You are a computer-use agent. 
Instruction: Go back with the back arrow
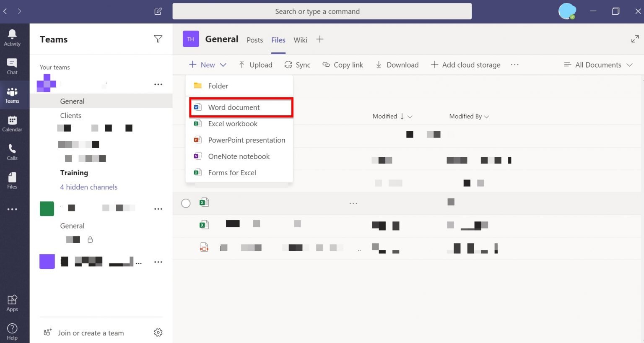[5, 11]
